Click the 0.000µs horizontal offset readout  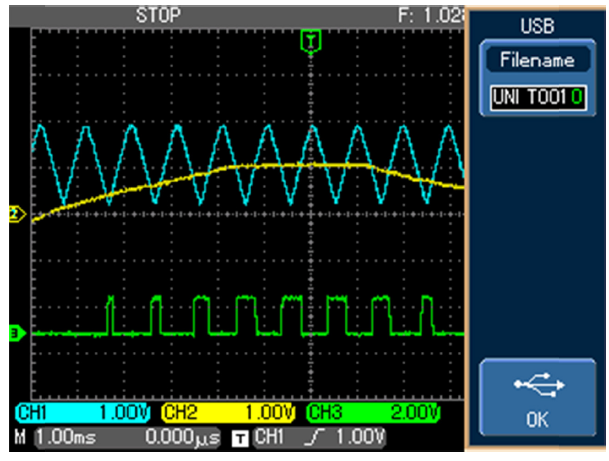(181, 436)
